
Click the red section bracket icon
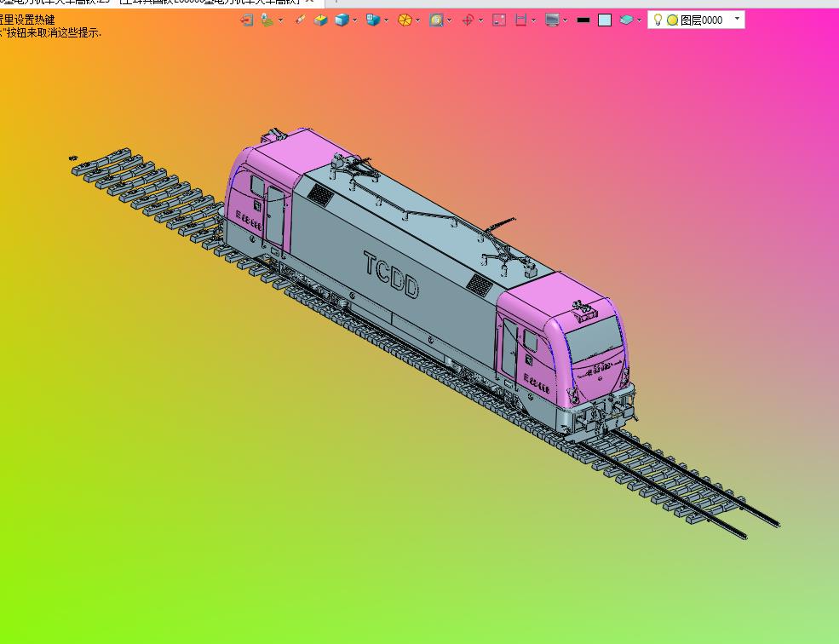[x=520, y=20]
